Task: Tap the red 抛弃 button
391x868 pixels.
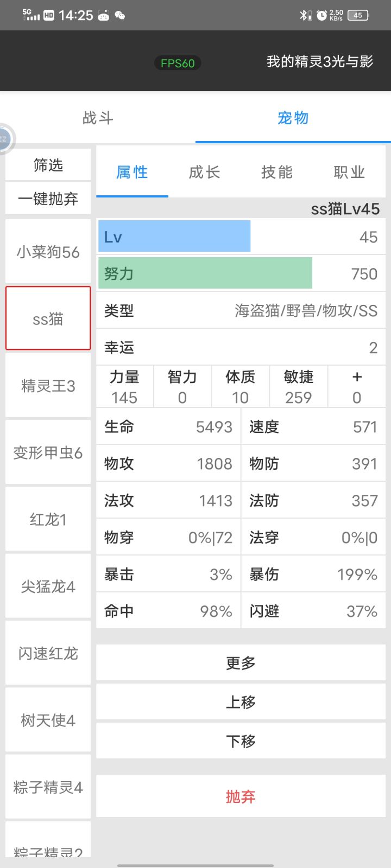Action: tap(241, 796)
